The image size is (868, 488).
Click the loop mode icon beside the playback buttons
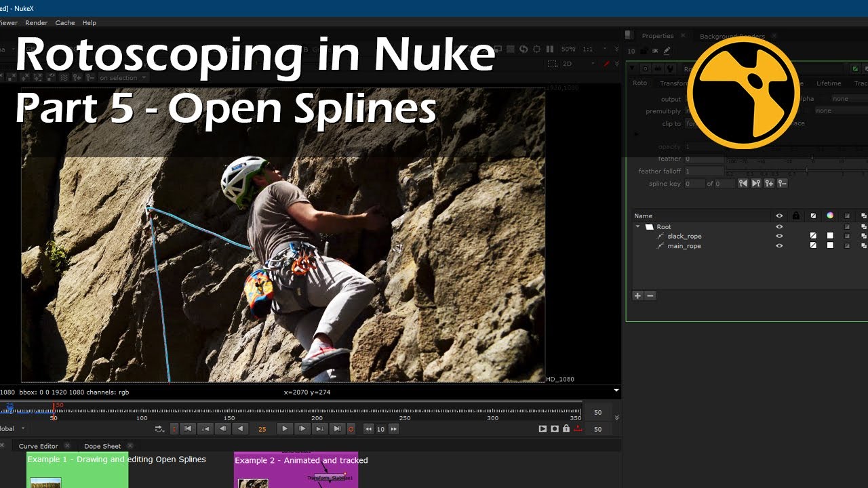point(159,429)
